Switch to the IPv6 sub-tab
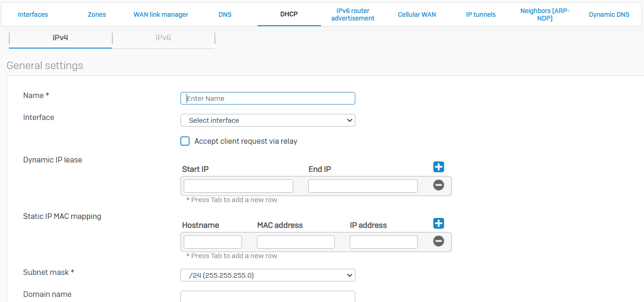 click(163, 37)
